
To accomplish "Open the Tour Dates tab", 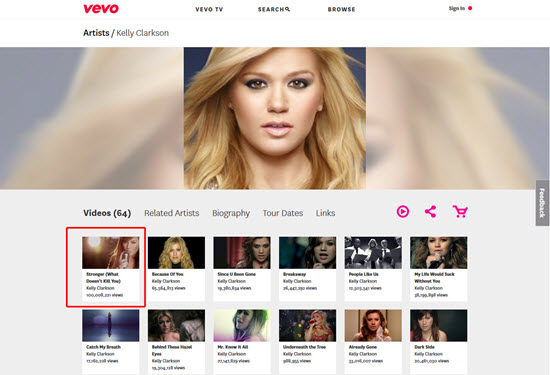I will pyautogui.click(x=283, y=213).
